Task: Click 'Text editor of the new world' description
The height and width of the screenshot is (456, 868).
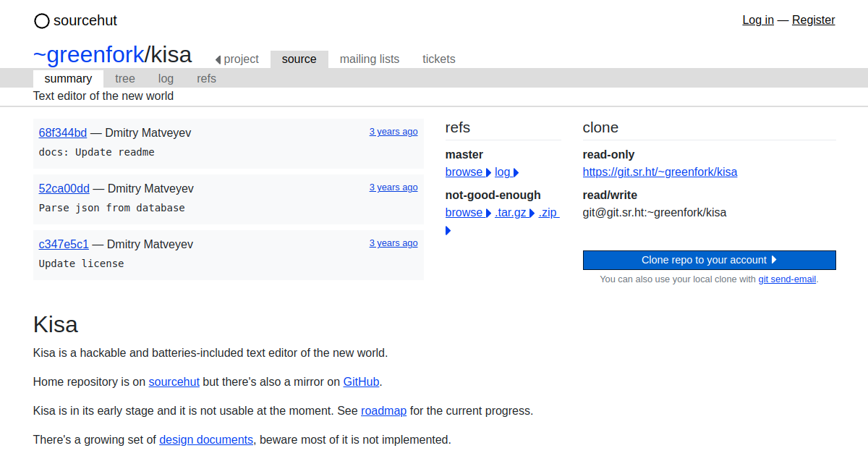Action: [103, 96]
